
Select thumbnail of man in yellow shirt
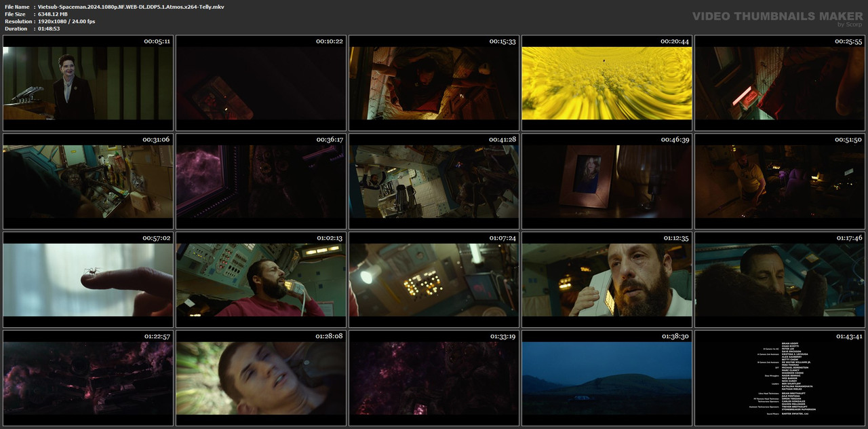(780, 181)
